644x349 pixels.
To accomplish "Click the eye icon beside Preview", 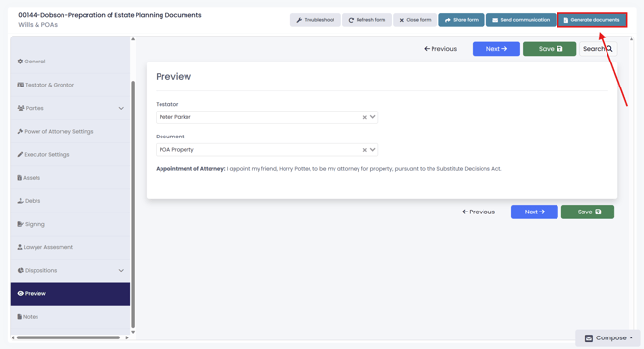I will (x=20, y=293).
